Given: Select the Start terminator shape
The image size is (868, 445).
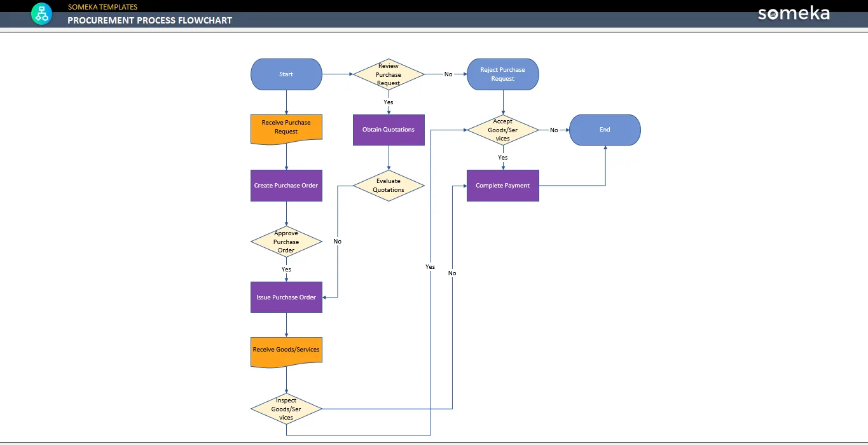Looking at the screenshot, I should (286, 74).
